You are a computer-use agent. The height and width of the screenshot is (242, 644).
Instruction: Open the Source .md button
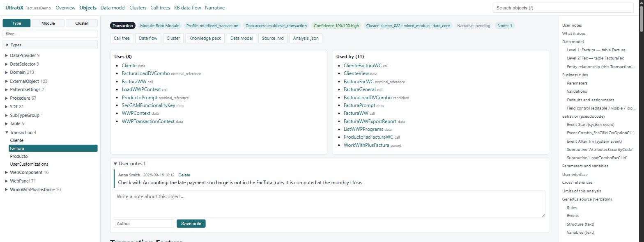(273, 38)
